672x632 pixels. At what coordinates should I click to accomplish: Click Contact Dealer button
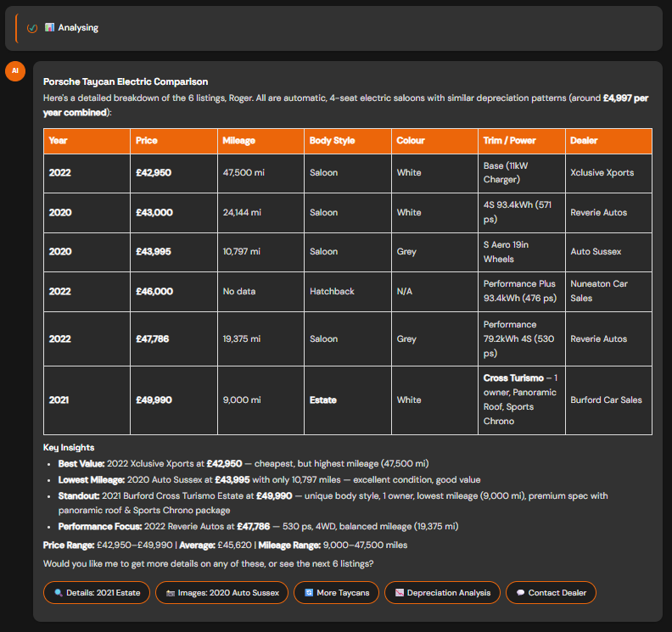click(552, 593)
